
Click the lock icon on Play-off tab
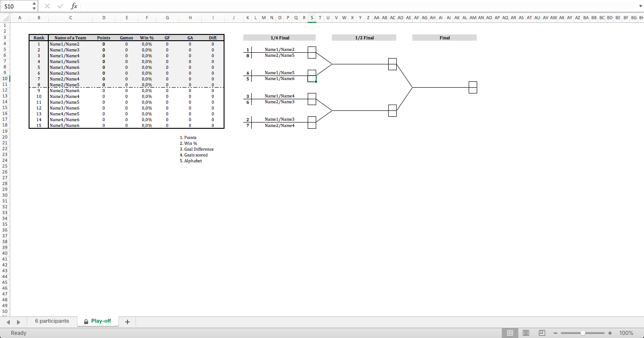point(85,321)
